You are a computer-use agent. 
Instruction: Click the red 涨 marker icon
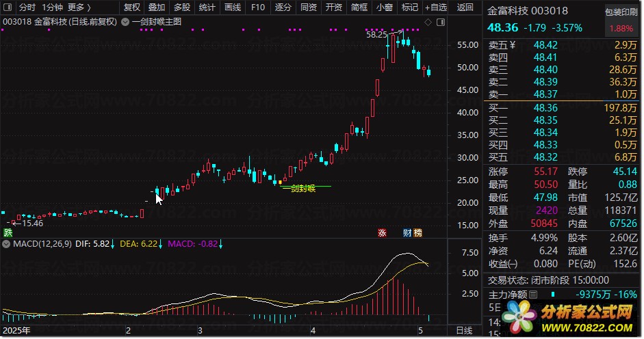[x=382, y=232]
